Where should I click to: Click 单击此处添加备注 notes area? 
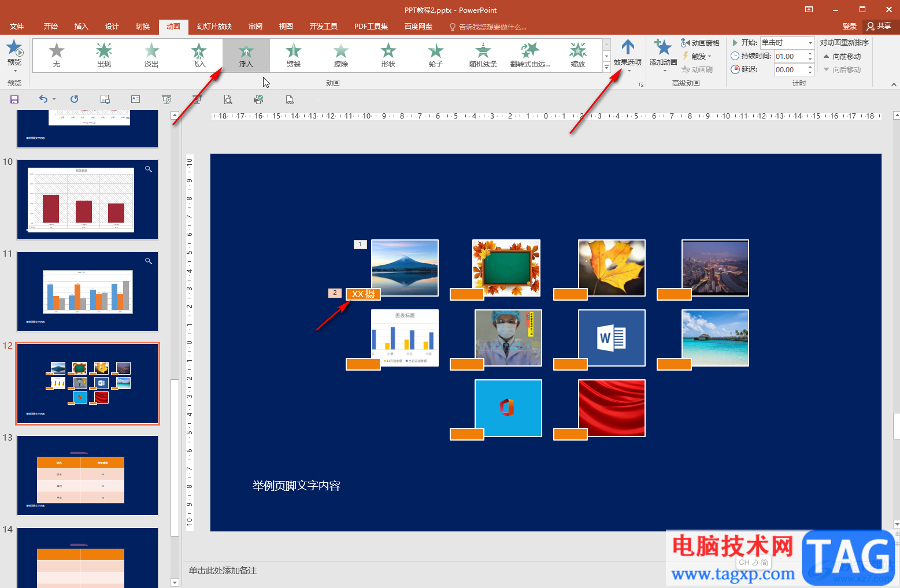(223, 571)
